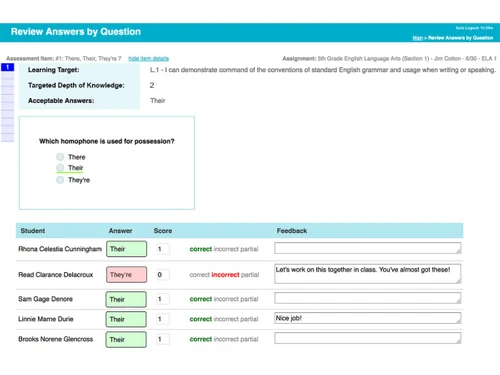This screenshot has height=375, width=500.
Task: Click feedback box for Sam Gage Denore
Action: coord(368,298)
